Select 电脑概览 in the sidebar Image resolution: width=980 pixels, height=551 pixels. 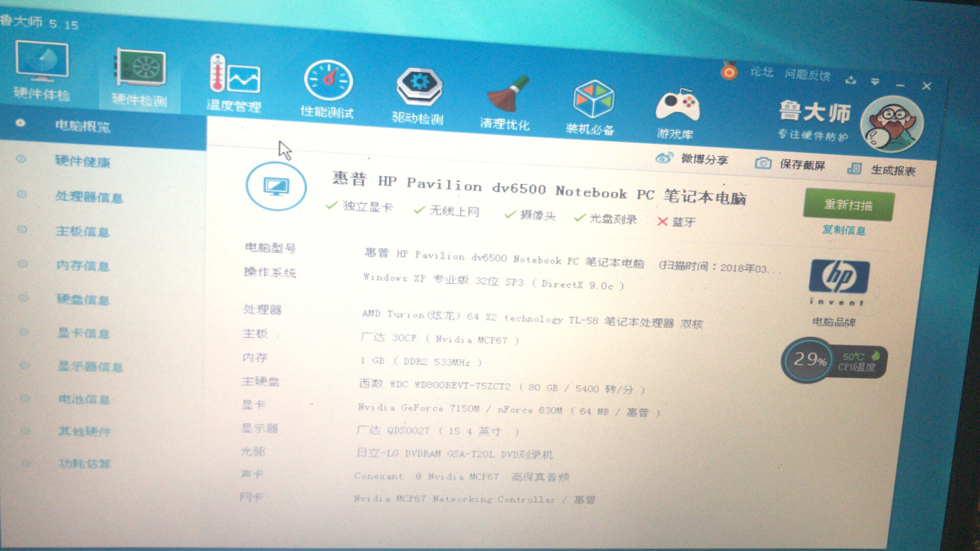pyautogui.click(x=83, y=126)
